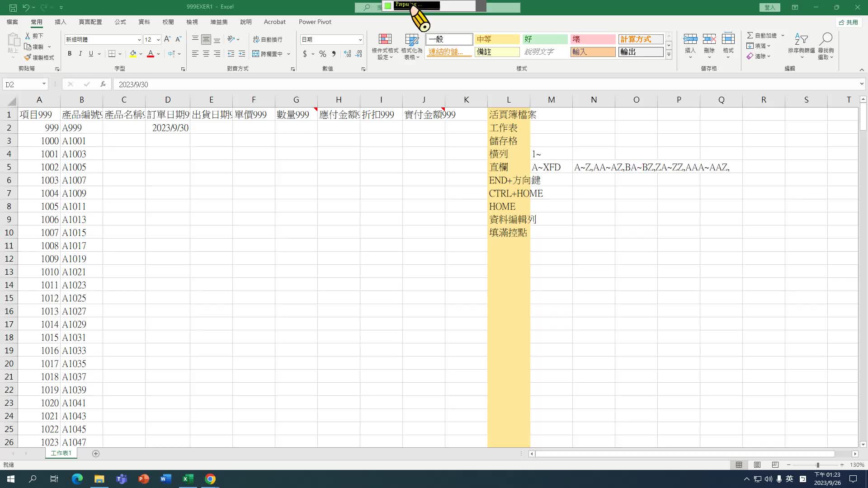The height and width of the screenshot is (488, 868).
Task: Open Find & Select magnifier (尋找與選取)
Action: click(x=826, y=46)
